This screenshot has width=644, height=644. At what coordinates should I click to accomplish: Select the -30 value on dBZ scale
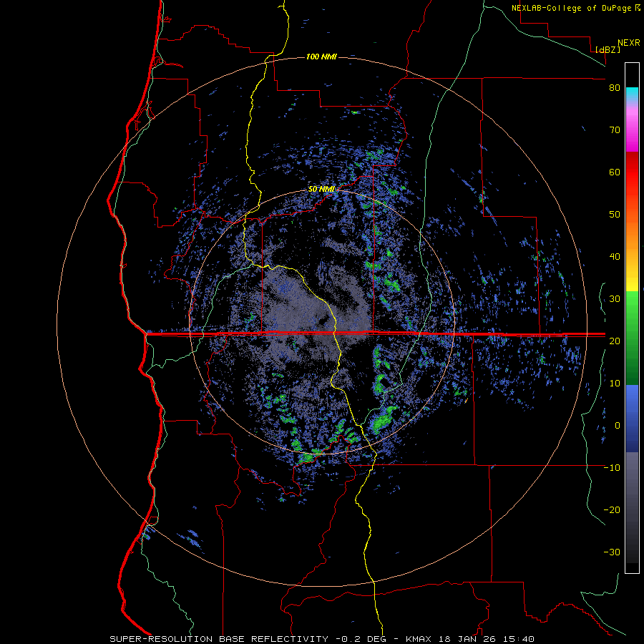(x=612, y=552)
